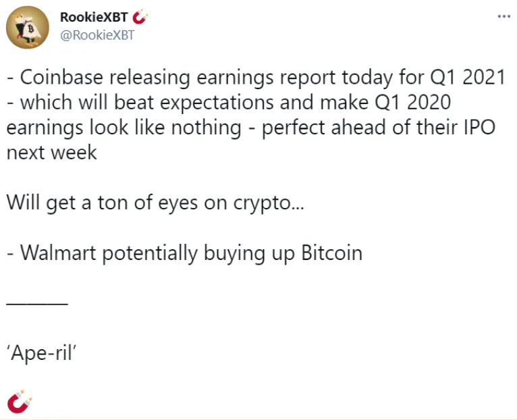This screenshot has width=517, height=420.
Task: Click the magnet emoji beside the display name
Action: 140,17
